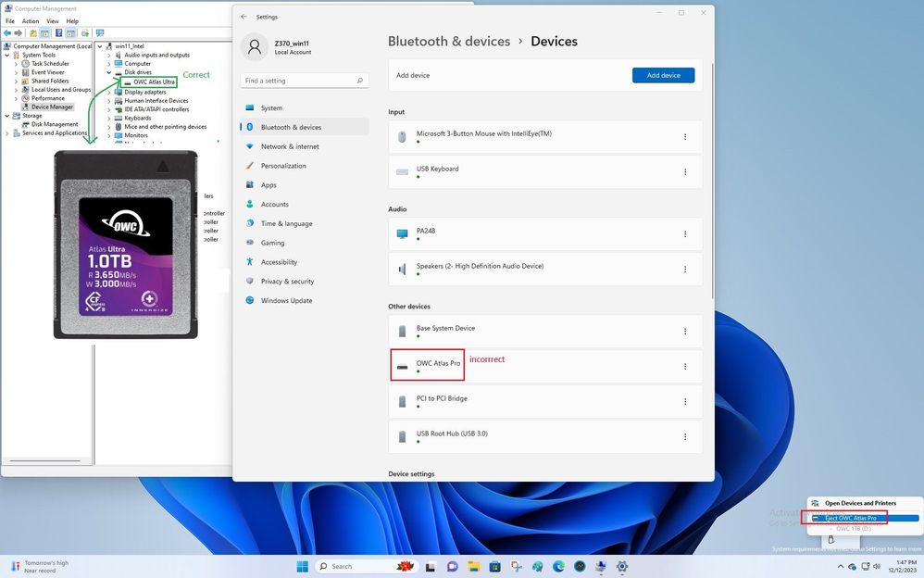Click the Export list toolbar icon
924x578 pixels.
tap(85, 33)
